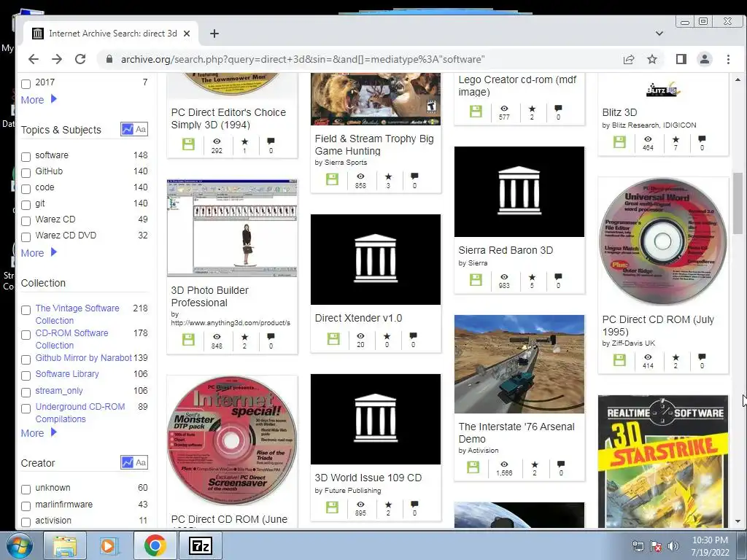Image resolution: width=747 pixels, height=560 pixels.
Task: Expand More under Collection
Action: [x=39, y=433]
